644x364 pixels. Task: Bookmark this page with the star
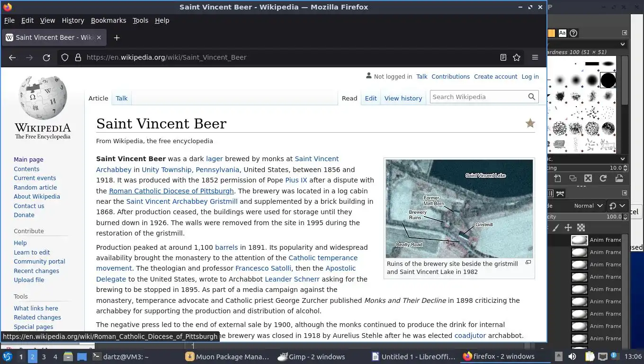tap(517, 57)
